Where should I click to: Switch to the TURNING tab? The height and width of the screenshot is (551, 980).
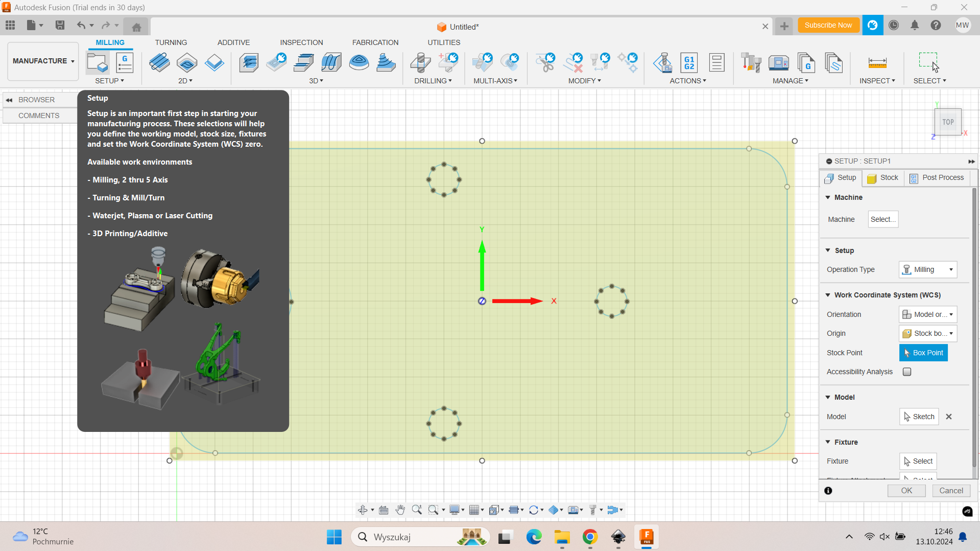(171, 42)
